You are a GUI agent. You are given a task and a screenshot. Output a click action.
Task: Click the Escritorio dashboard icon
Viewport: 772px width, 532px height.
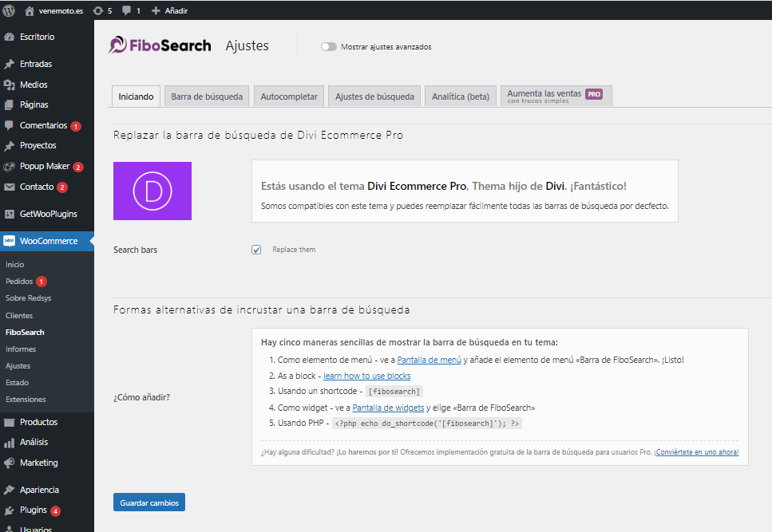(9, 37)
